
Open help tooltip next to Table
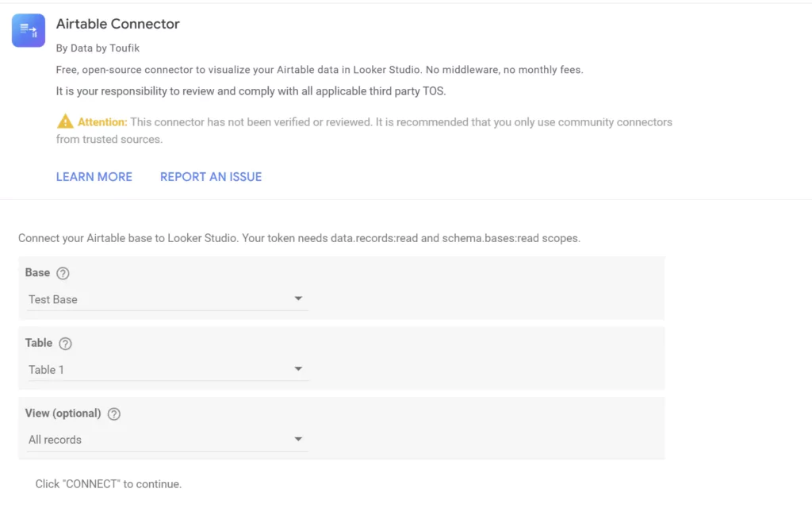point(65,344)
